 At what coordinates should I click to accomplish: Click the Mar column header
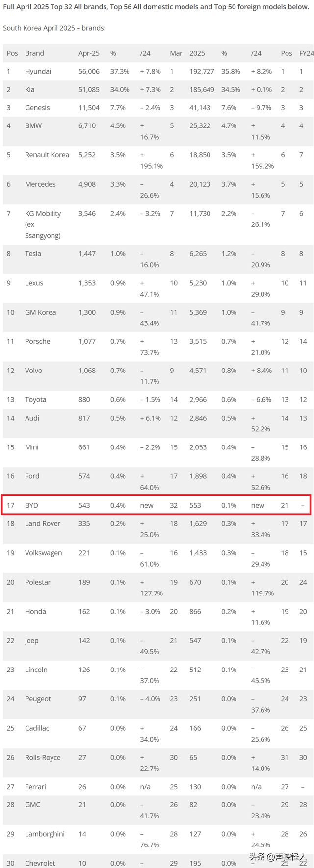click(176, 53)
